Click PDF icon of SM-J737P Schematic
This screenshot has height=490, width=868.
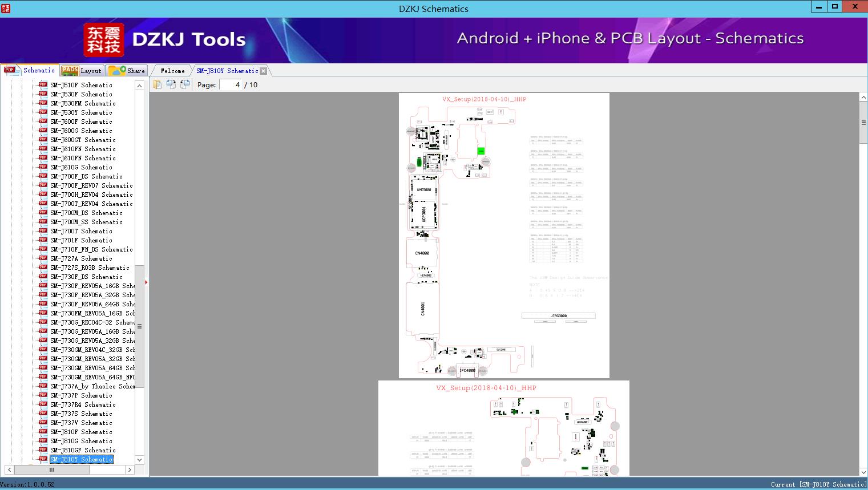[43, 395]
